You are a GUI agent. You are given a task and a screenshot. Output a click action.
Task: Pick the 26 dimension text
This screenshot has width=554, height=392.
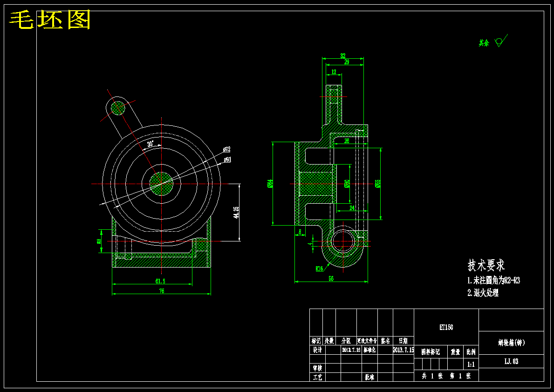point(346,141)
